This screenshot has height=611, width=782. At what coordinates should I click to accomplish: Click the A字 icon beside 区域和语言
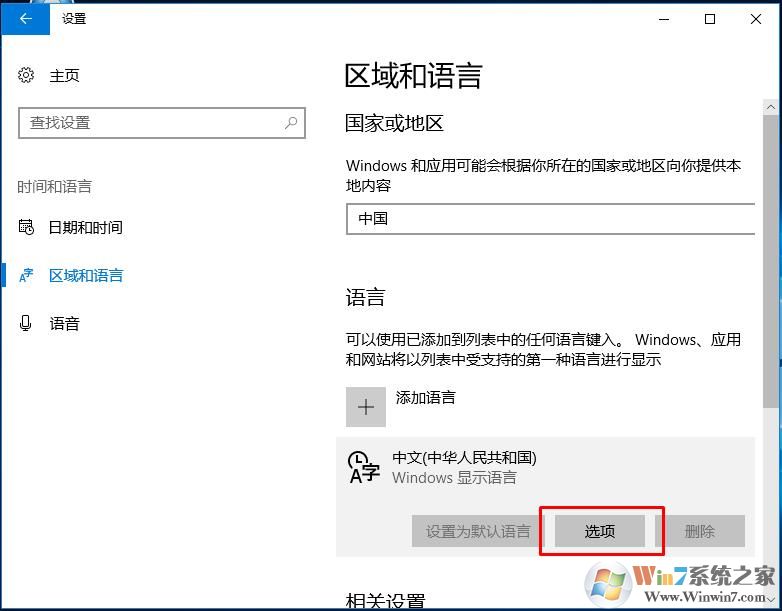coord(26,275)
